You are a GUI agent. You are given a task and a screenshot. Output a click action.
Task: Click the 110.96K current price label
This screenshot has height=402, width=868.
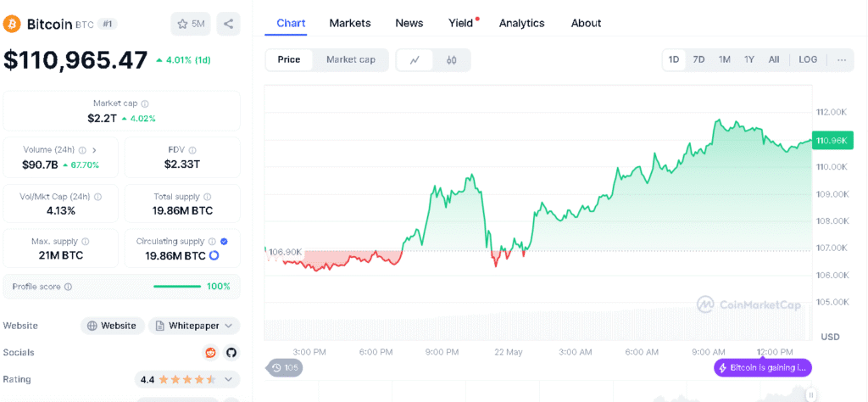click(x=831, y=141)
